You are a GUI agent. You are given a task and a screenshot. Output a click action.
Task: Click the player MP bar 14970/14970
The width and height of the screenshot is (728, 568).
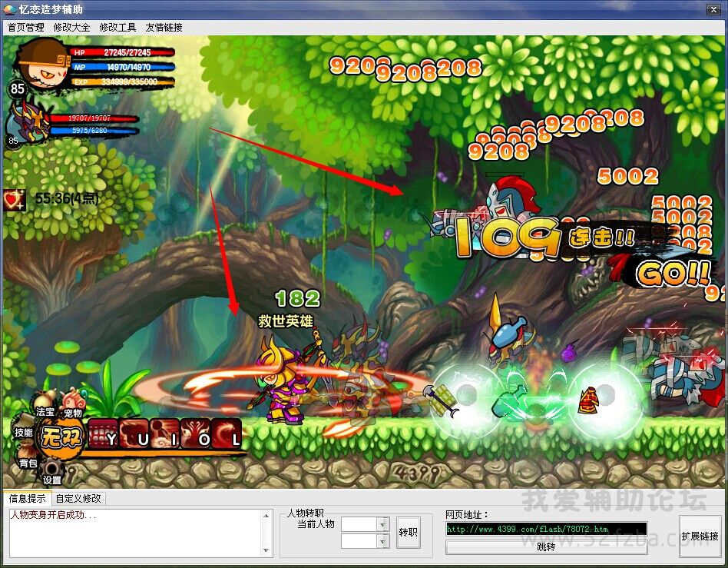[123, 68]
